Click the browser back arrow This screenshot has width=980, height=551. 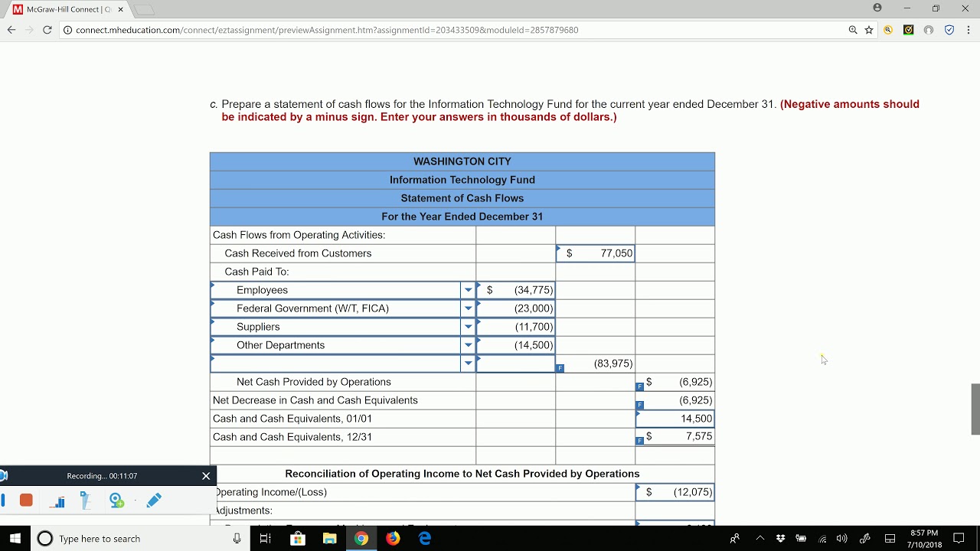coord(11,30)
